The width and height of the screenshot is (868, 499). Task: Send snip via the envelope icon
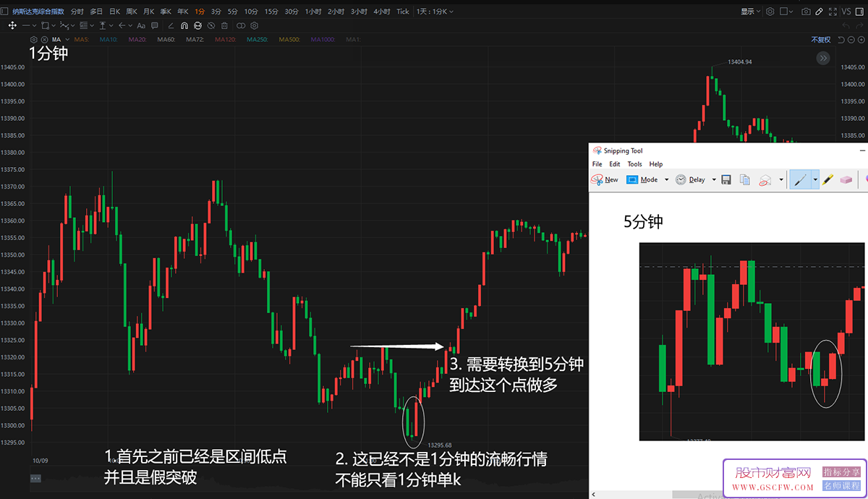tap(765, 179)
